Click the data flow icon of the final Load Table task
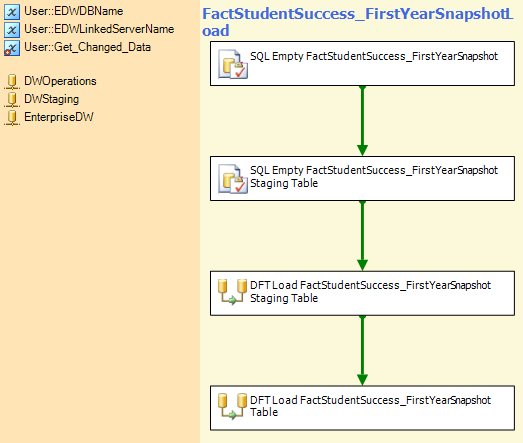Screen dimensions: 523x443 click(232, 407)
